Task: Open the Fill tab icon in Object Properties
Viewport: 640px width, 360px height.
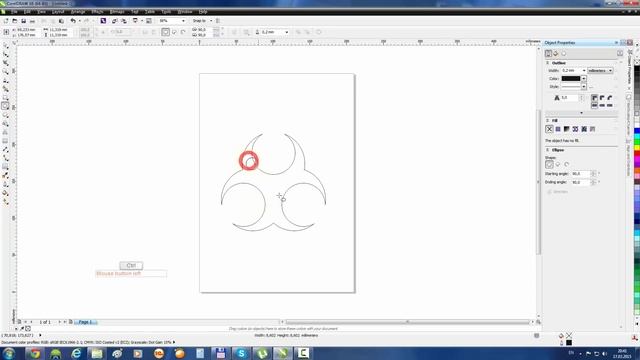Action: (556, 53)
